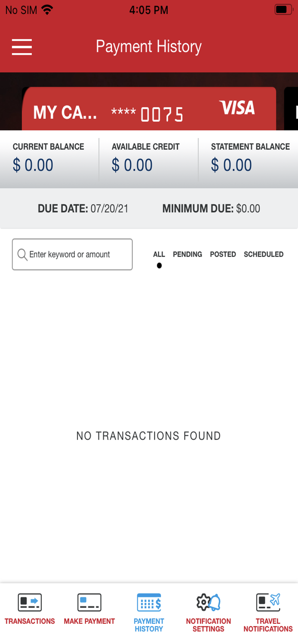
Task: Open Make Payment from bottom navigation
Action: coord(89,601)
